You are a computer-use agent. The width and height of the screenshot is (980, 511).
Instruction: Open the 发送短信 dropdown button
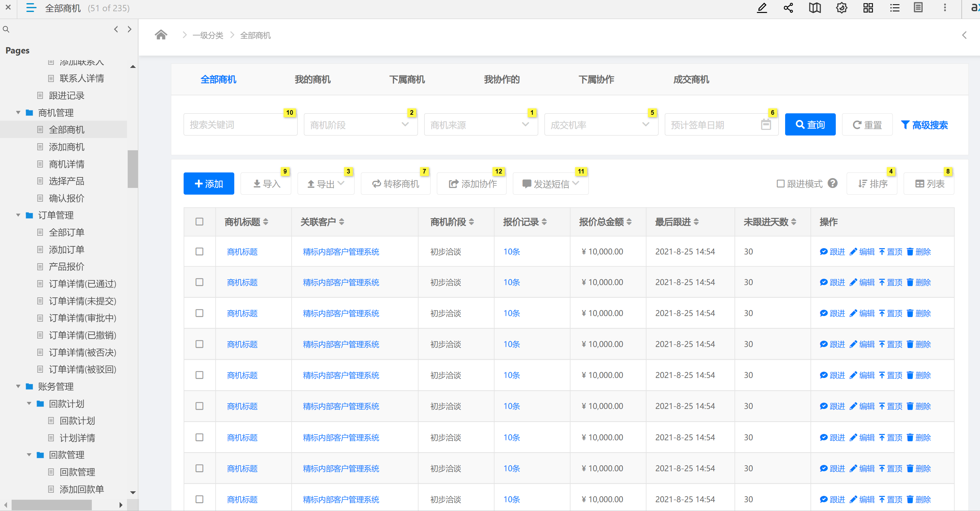click(550, 184)
